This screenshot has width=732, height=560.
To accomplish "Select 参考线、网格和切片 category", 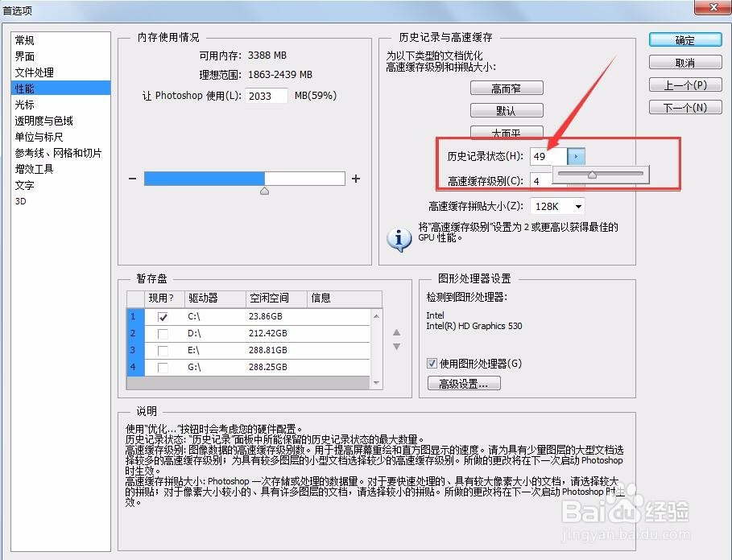I will point(58,153).
